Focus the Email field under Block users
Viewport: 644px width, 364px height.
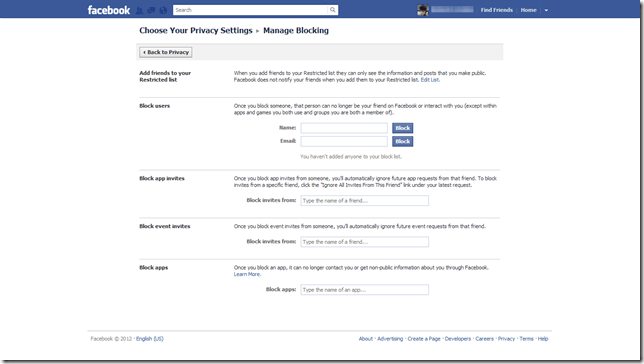(x=344, y=141)
